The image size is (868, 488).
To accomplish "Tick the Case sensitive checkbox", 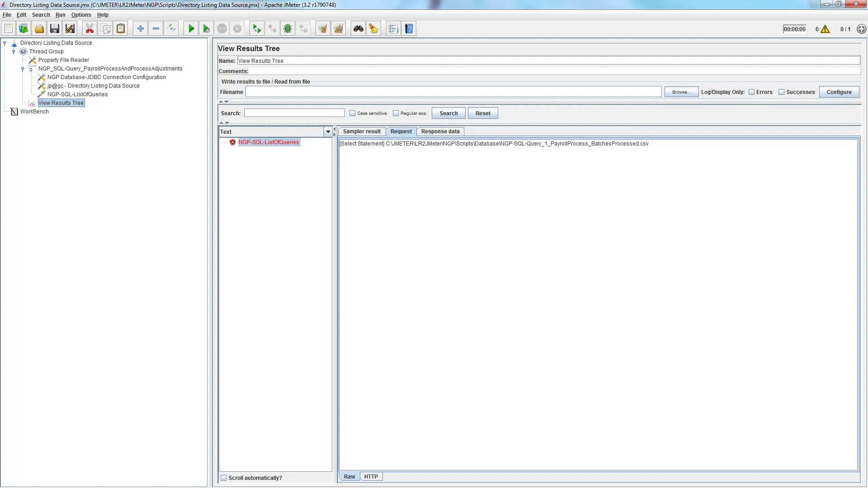I will click(x=353, y=113).
